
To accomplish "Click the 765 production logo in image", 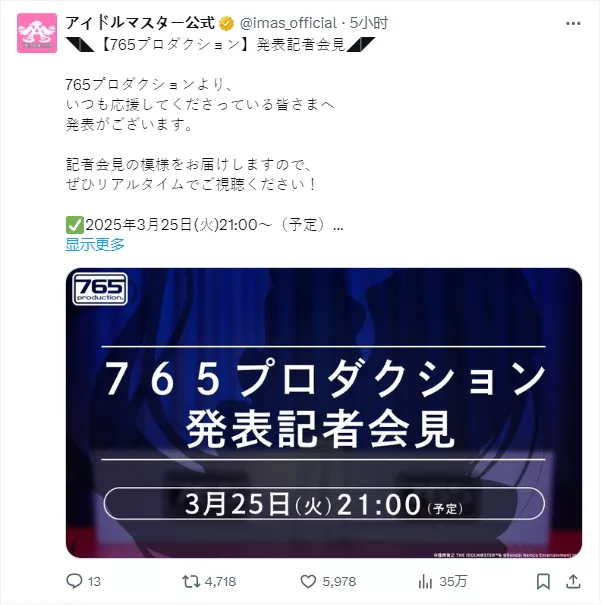I will [100, 289].
